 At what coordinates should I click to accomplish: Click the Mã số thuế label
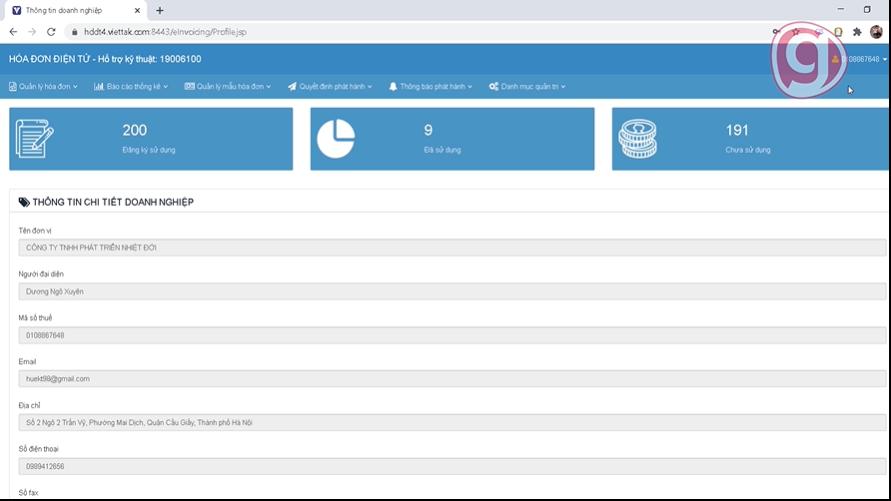pyautogui.click(x=35, y=318)
